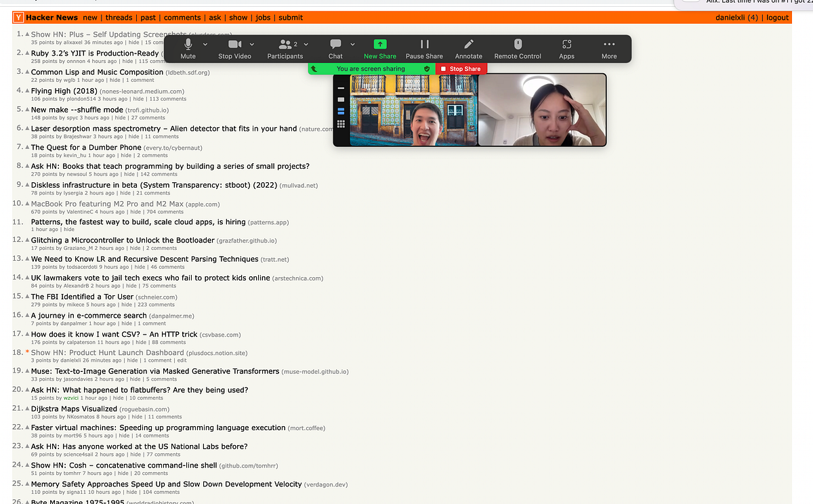
Task: Open the Hacker News past section
Action: [148, 18]
